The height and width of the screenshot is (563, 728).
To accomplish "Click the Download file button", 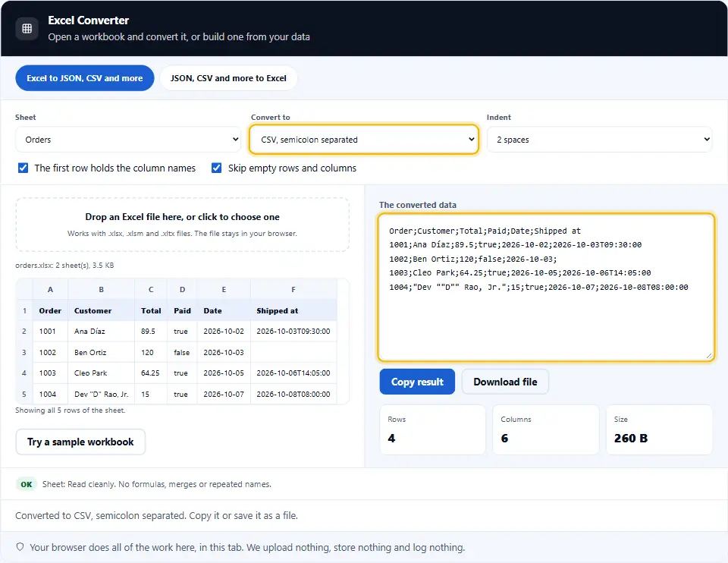I will 505,382.
